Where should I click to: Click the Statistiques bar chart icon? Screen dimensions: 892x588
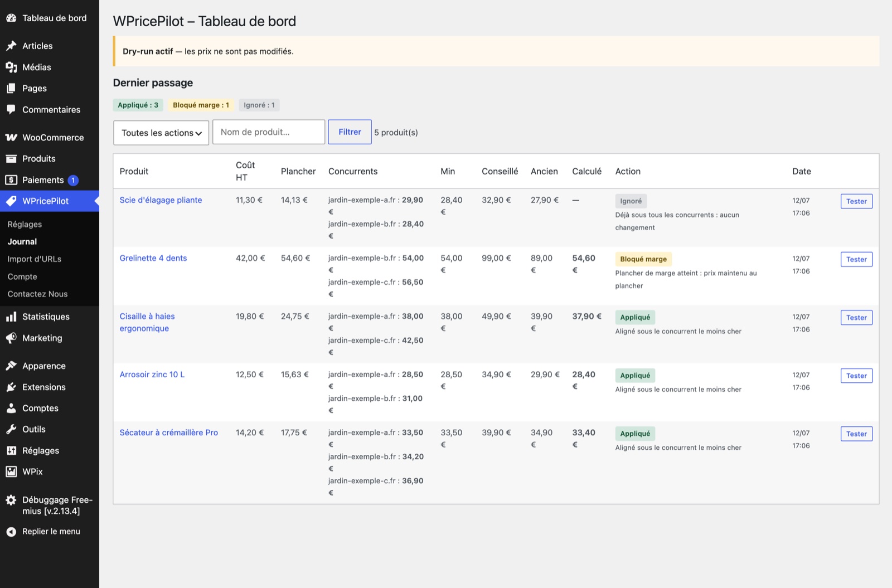pyautogui.click(x=11, y=317)
